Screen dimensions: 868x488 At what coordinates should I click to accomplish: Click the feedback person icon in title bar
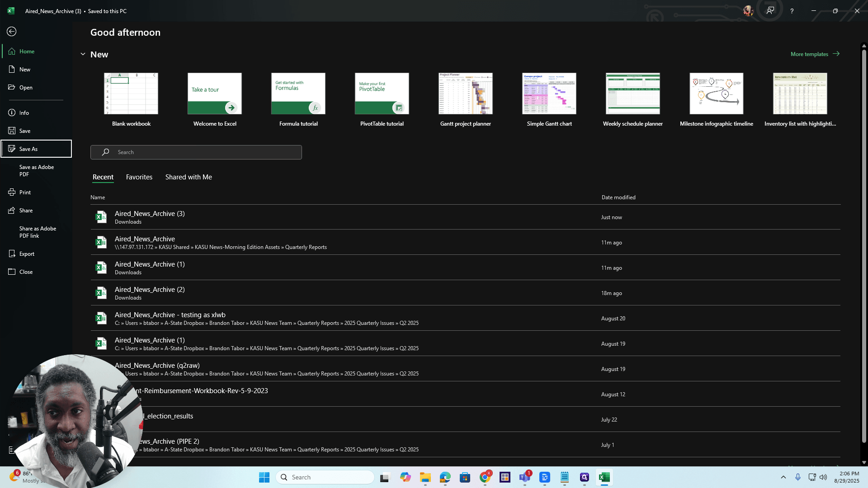pos(770,10)
